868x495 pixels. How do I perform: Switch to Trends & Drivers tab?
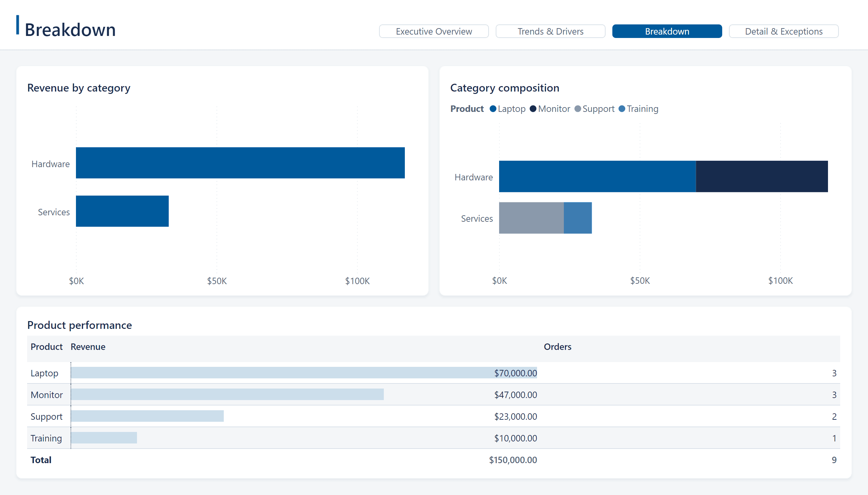point(550,31)
